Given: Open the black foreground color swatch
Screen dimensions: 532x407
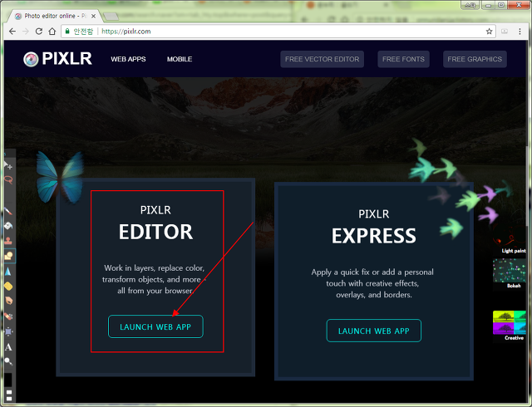Looking at the screenshot, I should tap(7, 380).
